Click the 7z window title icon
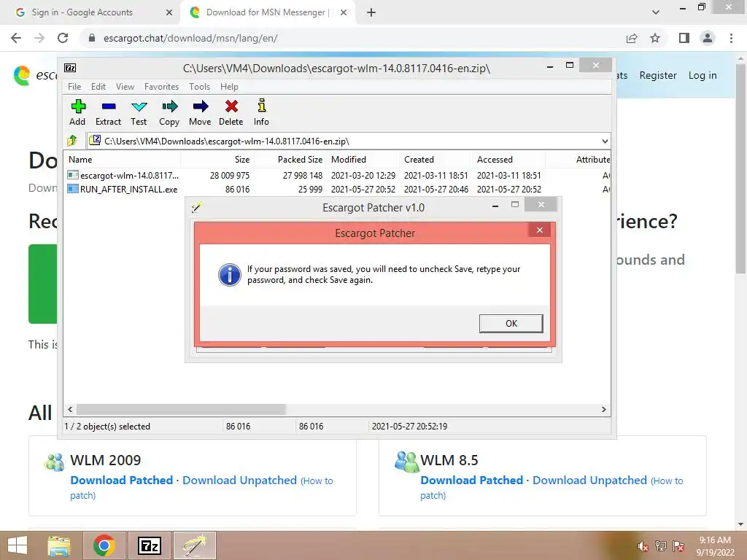The height and width of the screenshot is (560, 747). (x=70, y=68)
